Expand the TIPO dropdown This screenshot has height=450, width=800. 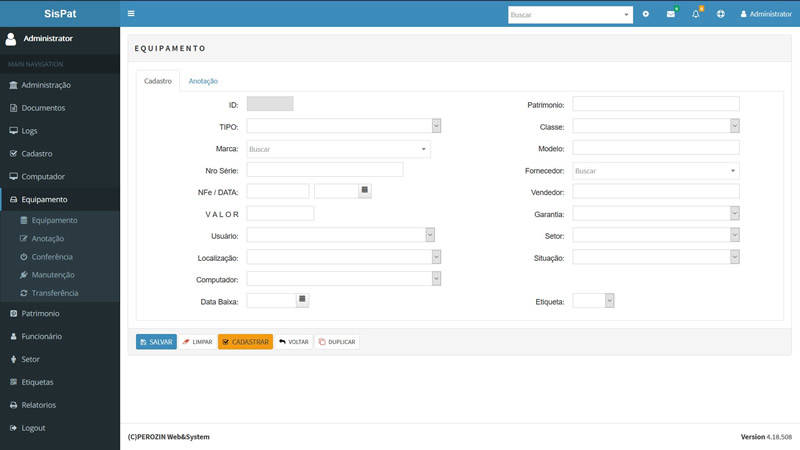coord(436,126)
